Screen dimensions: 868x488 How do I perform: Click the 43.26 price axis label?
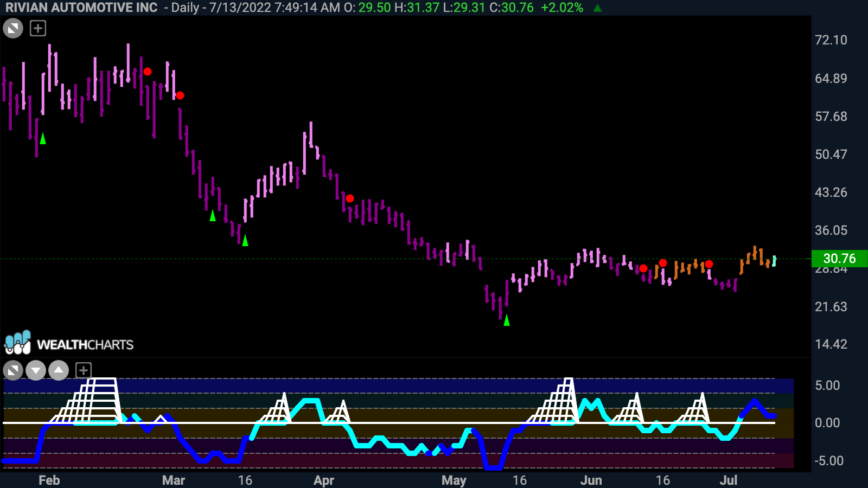831,192
